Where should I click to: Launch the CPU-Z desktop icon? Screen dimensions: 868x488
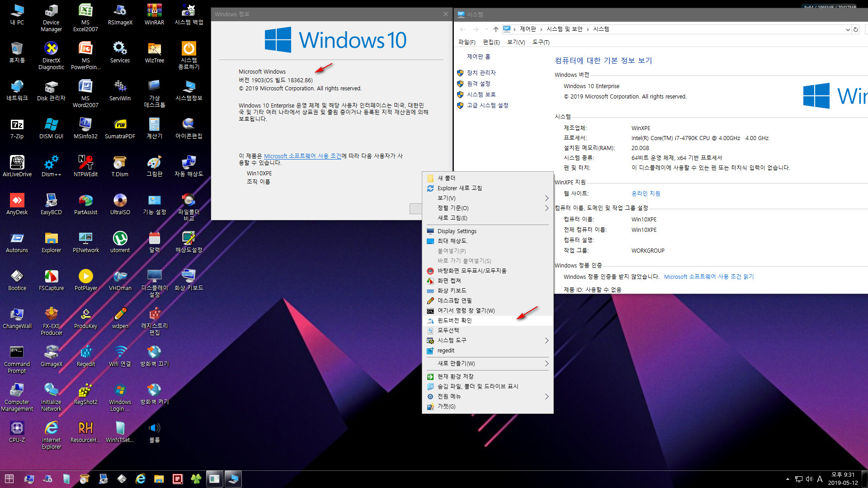17,432
